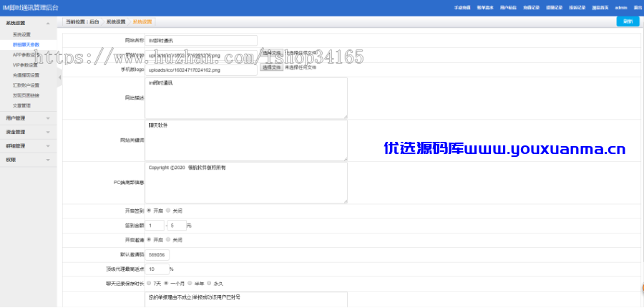Viewport: 644px width, 308px height.
Task: Click the grey 系统设置 breadcrumb
Action: (116, 21)
